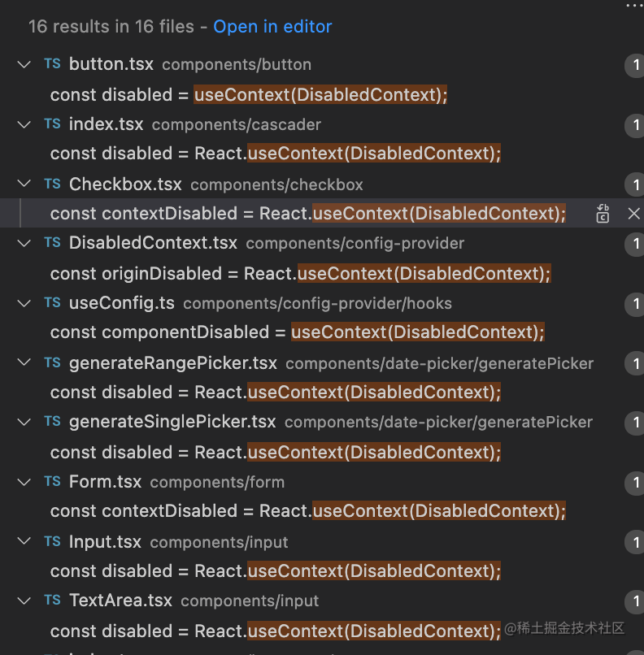644x655 pixels.
Task: Collapse generateSinglePicker.tsx results
Action: click(24, 422)
